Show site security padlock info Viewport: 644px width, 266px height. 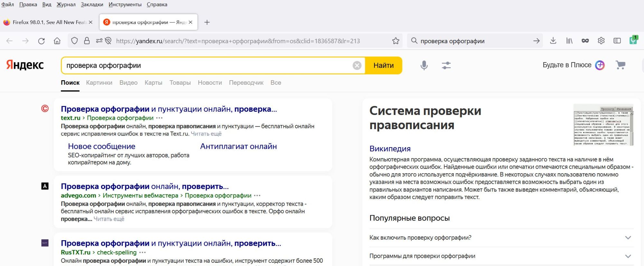(x=87, y=41)
